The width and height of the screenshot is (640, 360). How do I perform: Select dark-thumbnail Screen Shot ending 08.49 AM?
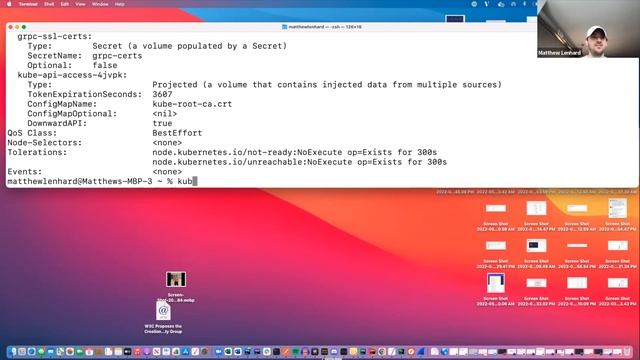(x=536, y=253)
